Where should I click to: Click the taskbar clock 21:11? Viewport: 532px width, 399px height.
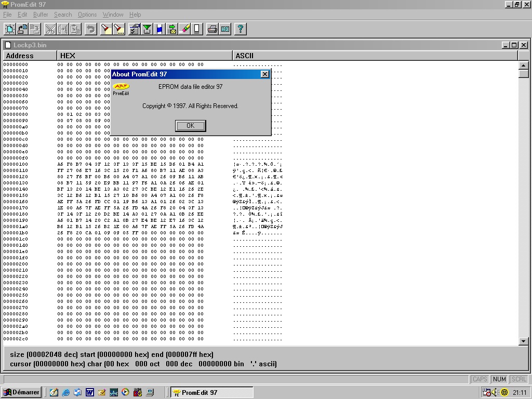[x=520, y=393]
